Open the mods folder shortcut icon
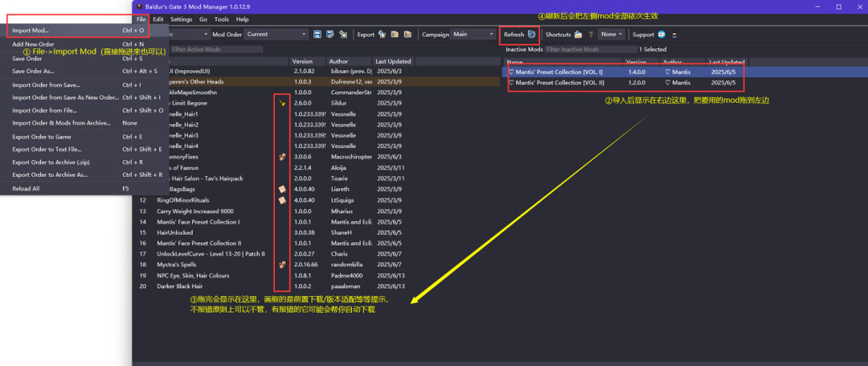 point(579,35)
